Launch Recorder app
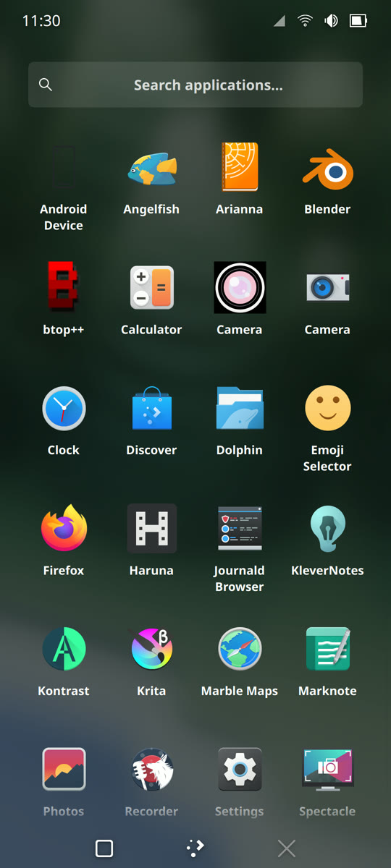 click(x=151, y=781)
